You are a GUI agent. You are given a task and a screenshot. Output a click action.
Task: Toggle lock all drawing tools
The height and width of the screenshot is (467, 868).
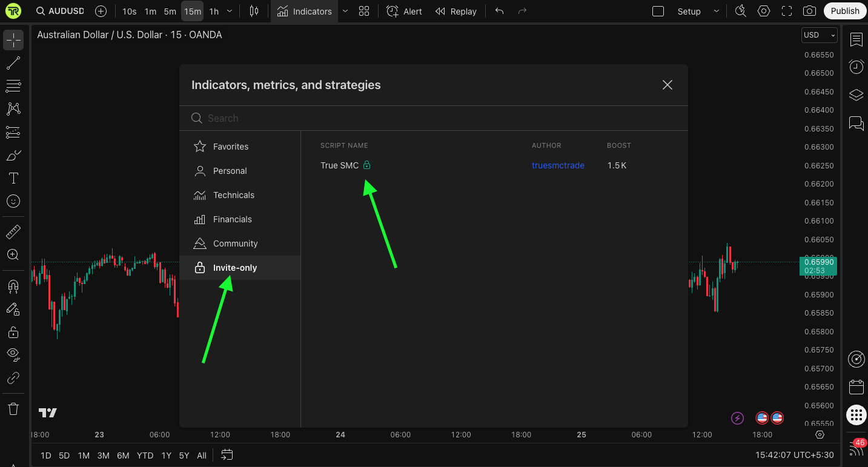pos(13,332)
